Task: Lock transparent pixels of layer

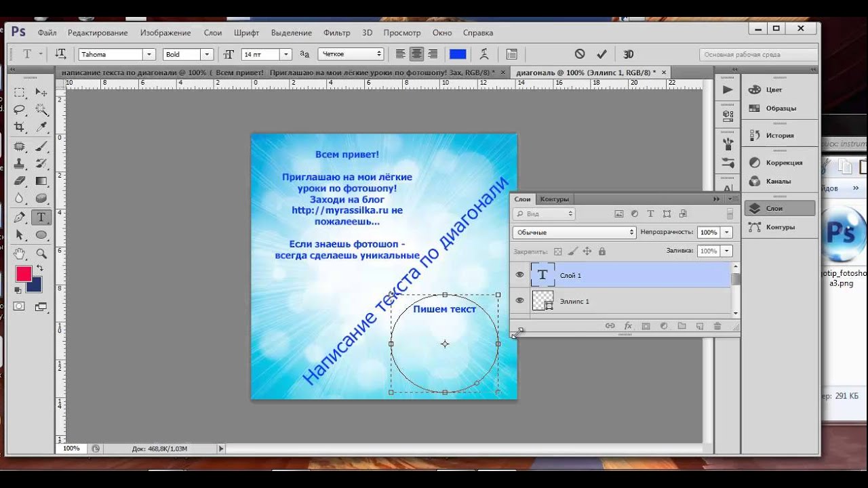Action: (x=558, y=251)
